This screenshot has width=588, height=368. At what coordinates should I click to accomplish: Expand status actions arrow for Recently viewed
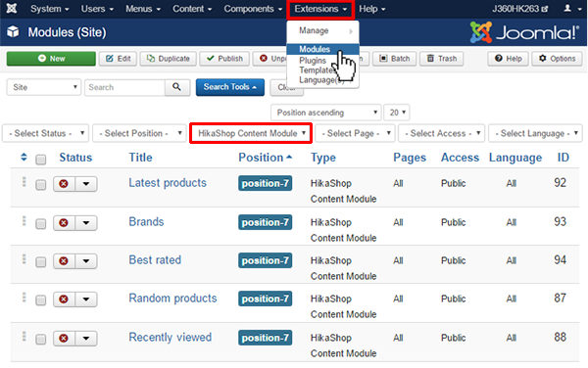pyautogui.click(x=86, y=338)
